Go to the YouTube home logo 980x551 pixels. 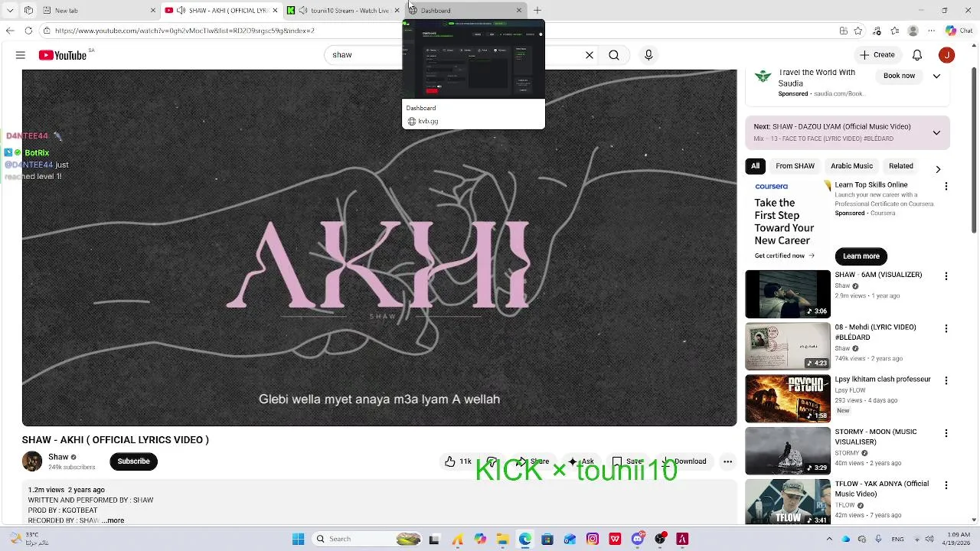pyautogui.click(x=63, y=55)
